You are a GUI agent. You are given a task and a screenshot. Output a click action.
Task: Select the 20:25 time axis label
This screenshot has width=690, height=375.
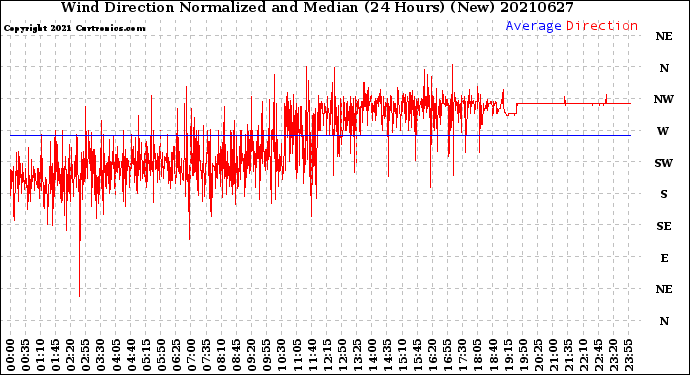coord(538,355)
